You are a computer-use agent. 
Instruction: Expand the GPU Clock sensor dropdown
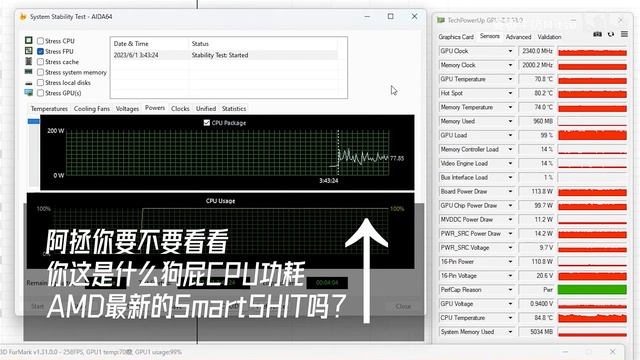tap(510, 51)
